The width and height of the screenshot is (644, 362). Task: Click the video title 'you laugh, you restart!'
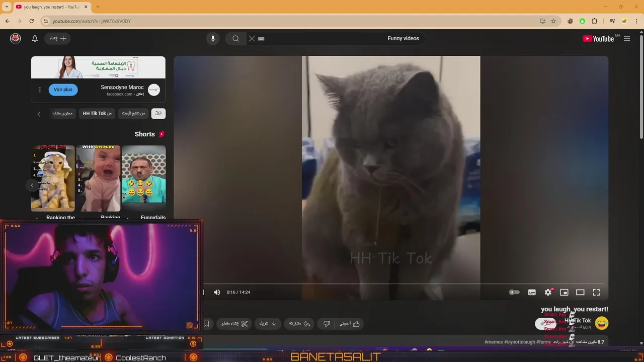click(x=575, y=309)
